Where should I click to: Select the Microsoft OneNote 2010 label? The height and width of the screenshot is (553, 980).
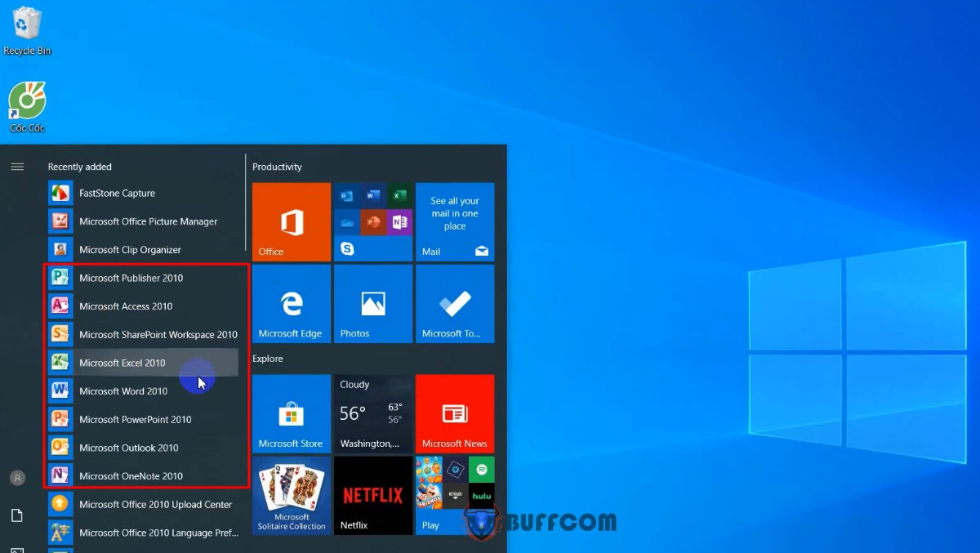131,476
